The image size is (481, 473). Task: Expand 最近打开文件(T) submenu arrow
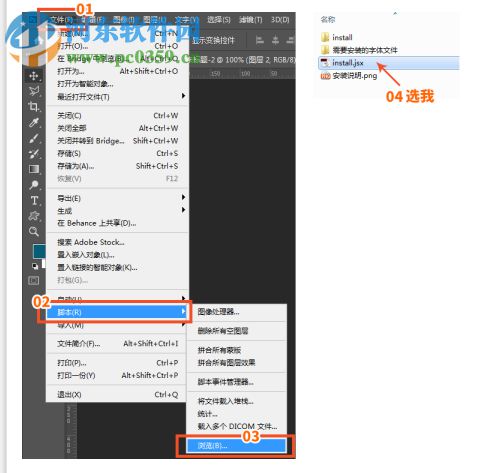tap(183, 96)
